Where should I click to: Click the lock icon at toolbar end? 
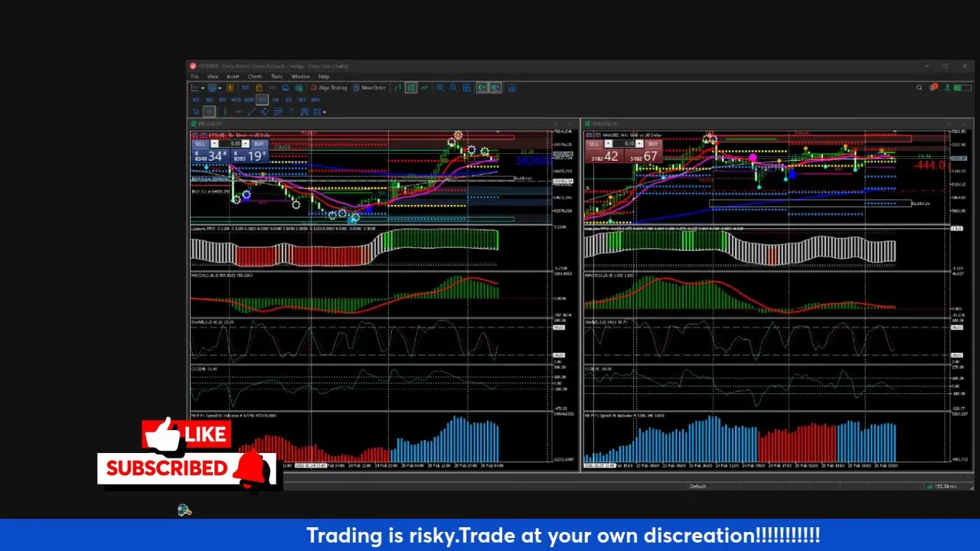tap(511, 88)
